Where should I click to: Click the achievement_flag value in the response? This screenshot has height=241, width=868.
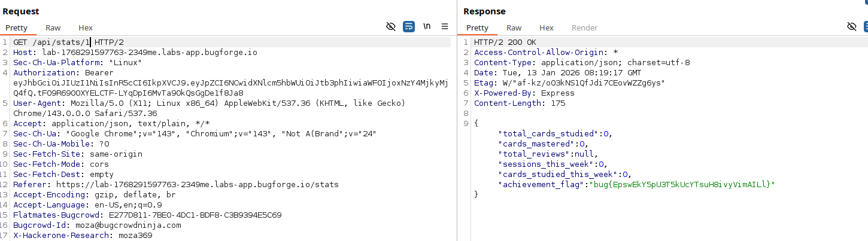[x=682, y=184]
